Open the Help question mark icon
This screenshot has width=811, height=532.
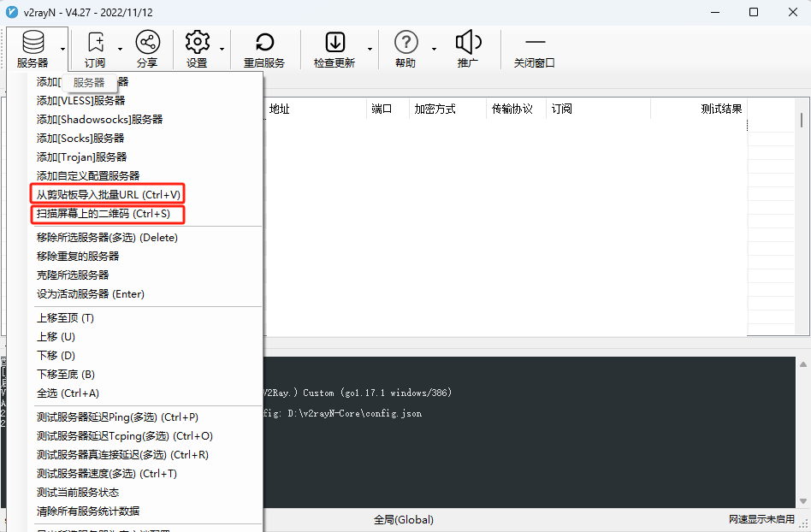[x=406, y=43]
